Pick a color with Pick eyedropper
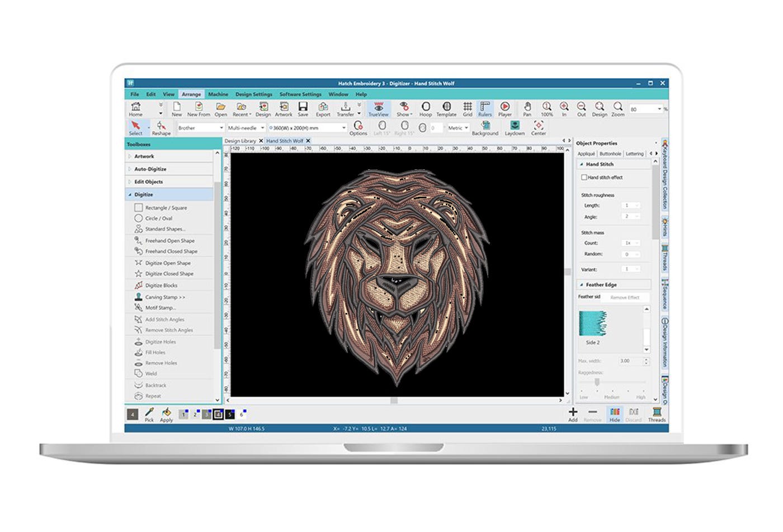The width and height of the screenshot is (783, 532). click(149, 415)
